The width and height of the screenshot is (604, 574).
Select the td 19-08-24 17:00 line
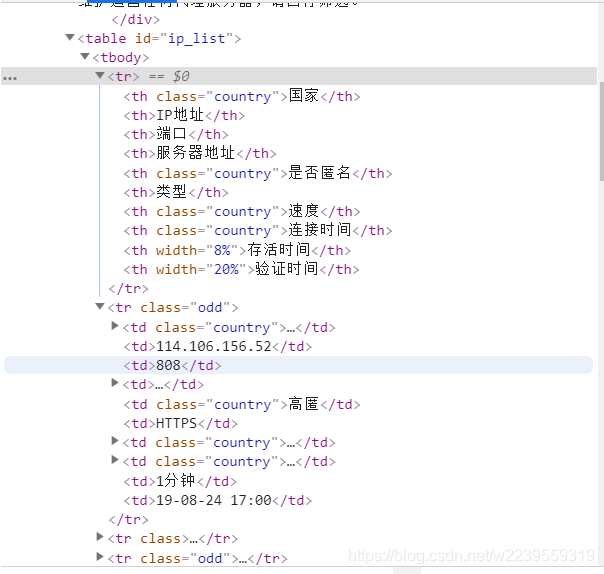218,500
